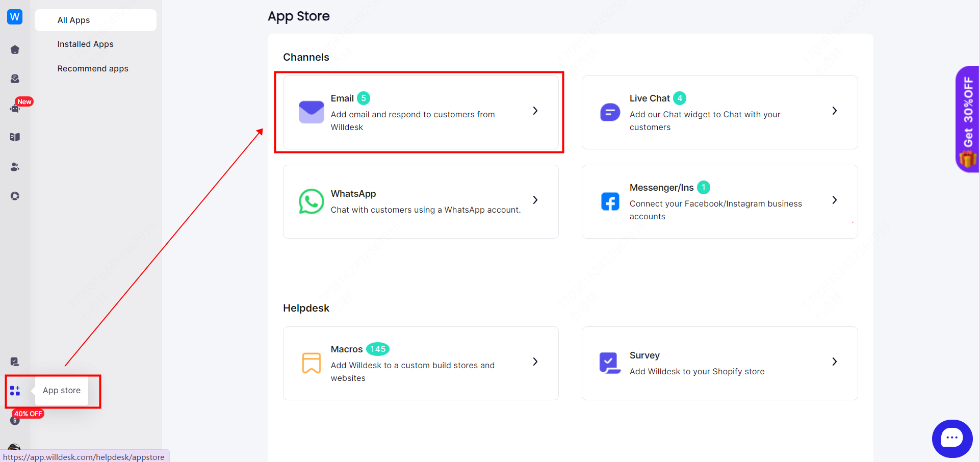Expand the Messenger/Ins card chevron
The height and width of the screenshot is (462, 980).
[x=834, y=200]
